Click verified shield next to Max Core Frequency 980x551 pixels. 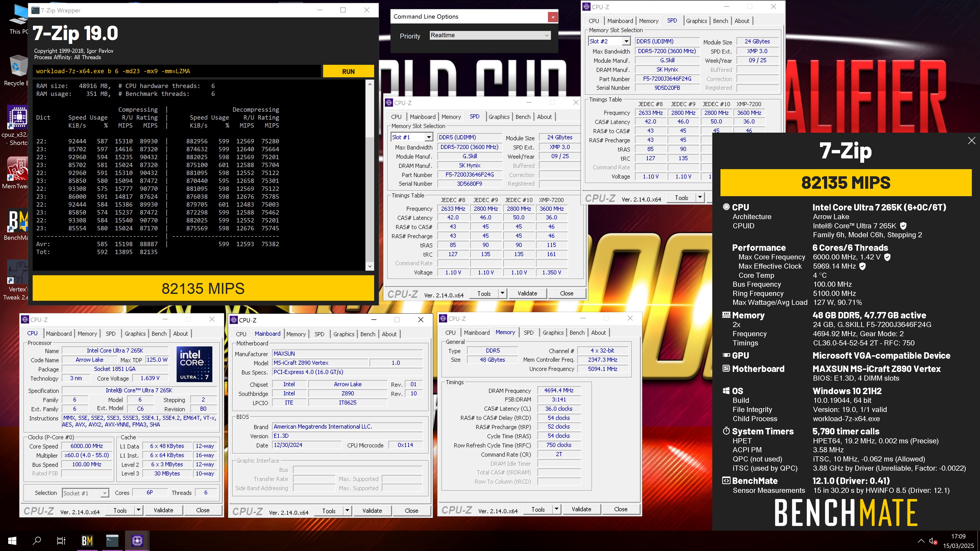click(x=887, y=257)
